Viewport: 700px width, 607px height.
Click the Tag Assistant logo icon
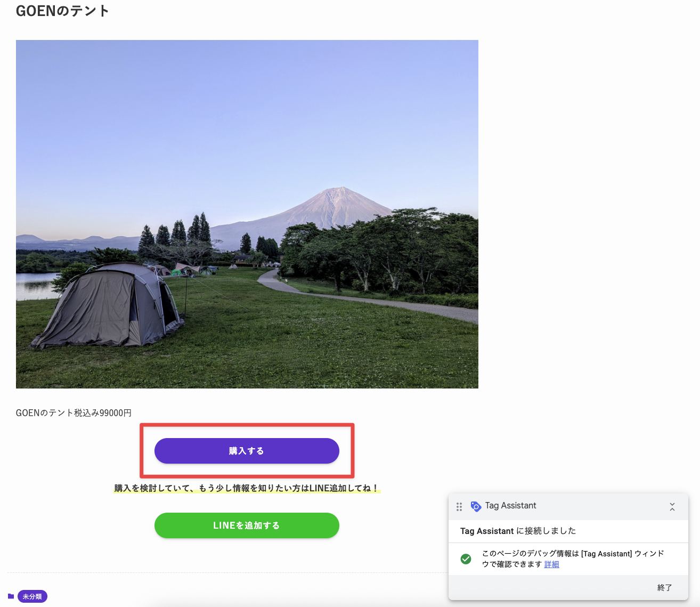click(x=476, y=506)
